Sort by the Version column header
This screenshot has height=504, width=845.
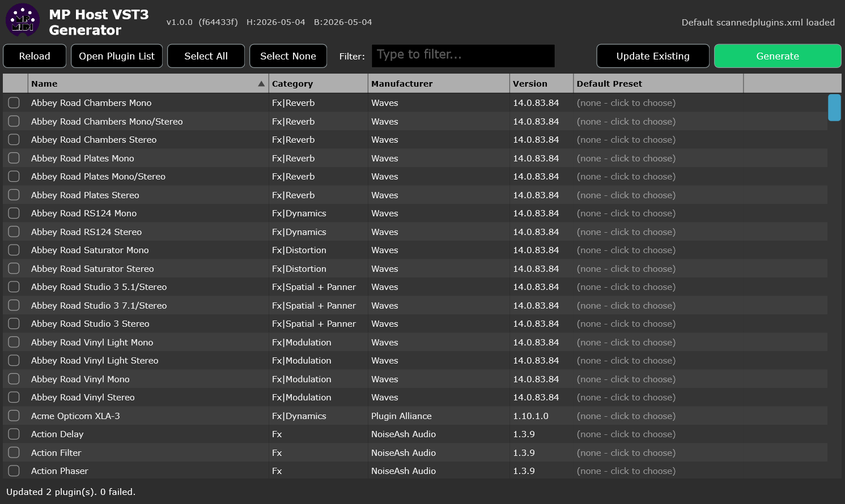coord(541,84)
